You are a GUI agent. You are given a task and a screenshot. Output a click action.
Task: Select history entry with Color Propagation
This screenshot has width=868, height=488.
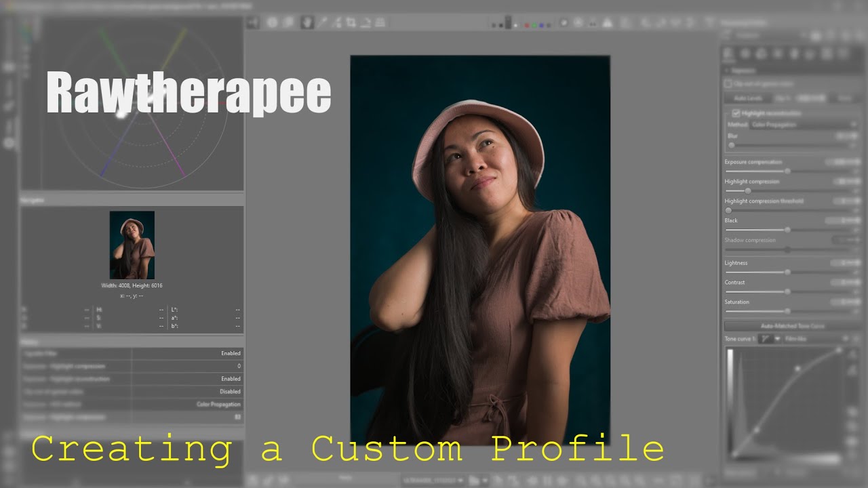coord(132,405)
